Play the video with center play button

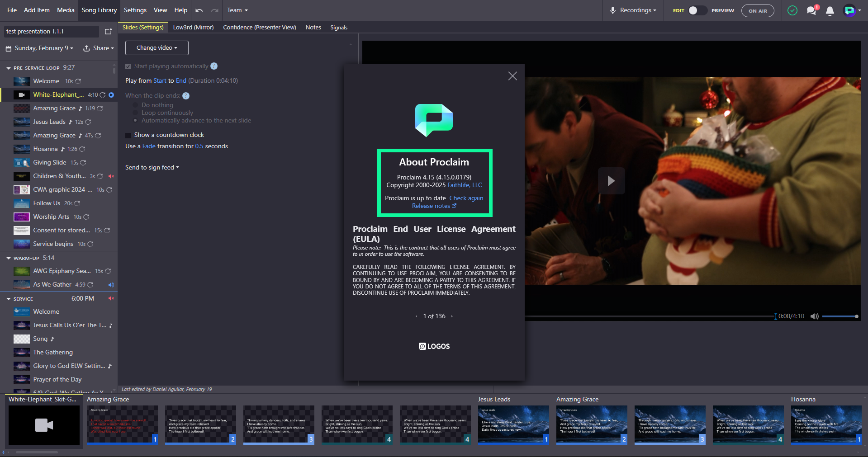611,181
